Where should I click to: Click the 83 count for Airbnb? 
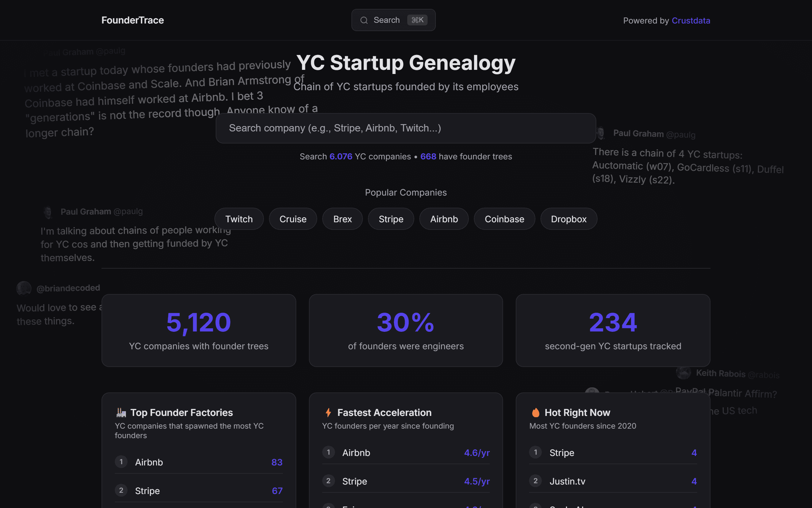click(277, 462)
